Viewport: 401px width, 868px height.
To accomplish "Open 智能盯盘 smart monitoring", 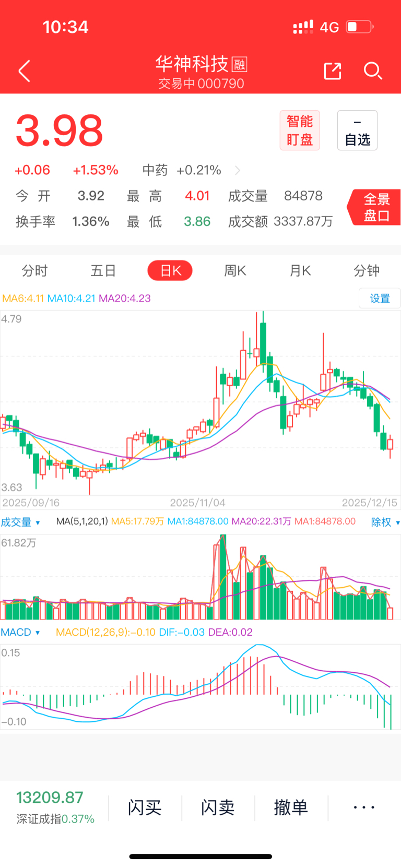I will [300, 130].
